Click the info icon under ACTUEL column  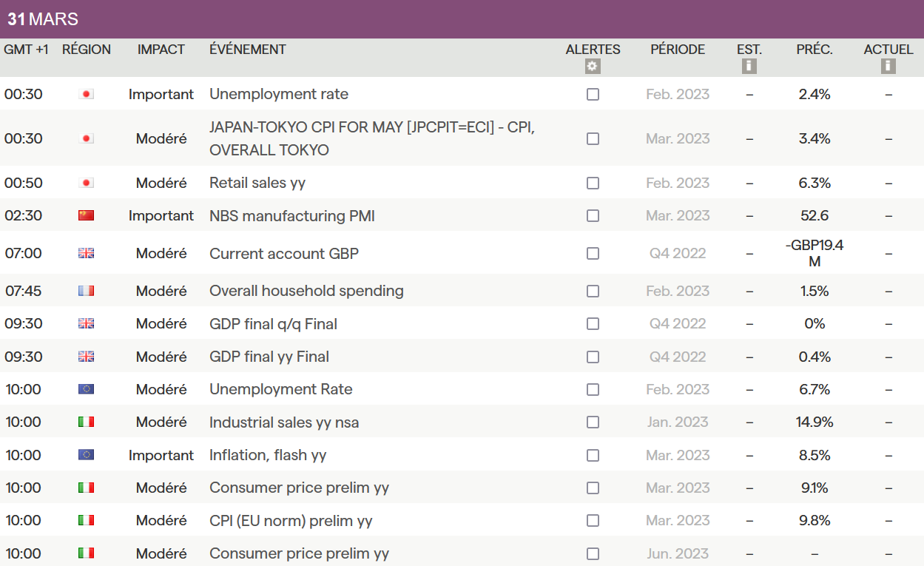click(888, 67)
